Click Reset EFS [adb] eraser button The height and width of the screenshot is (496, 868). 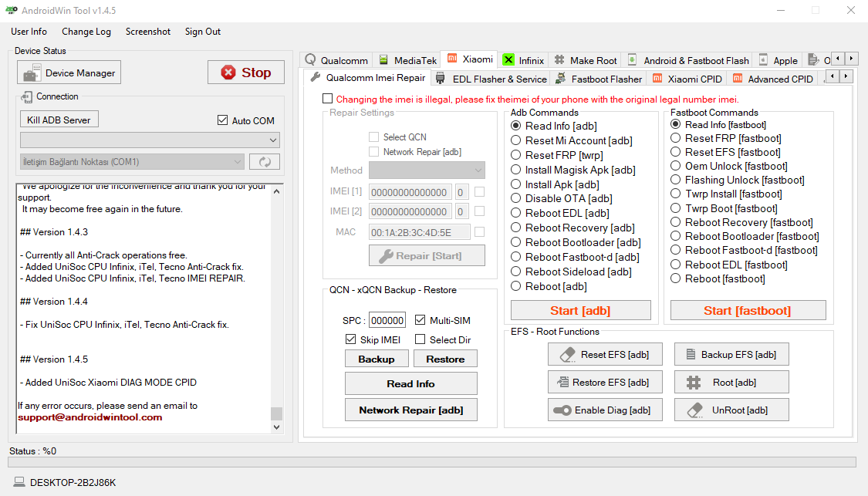coord(605,354)
